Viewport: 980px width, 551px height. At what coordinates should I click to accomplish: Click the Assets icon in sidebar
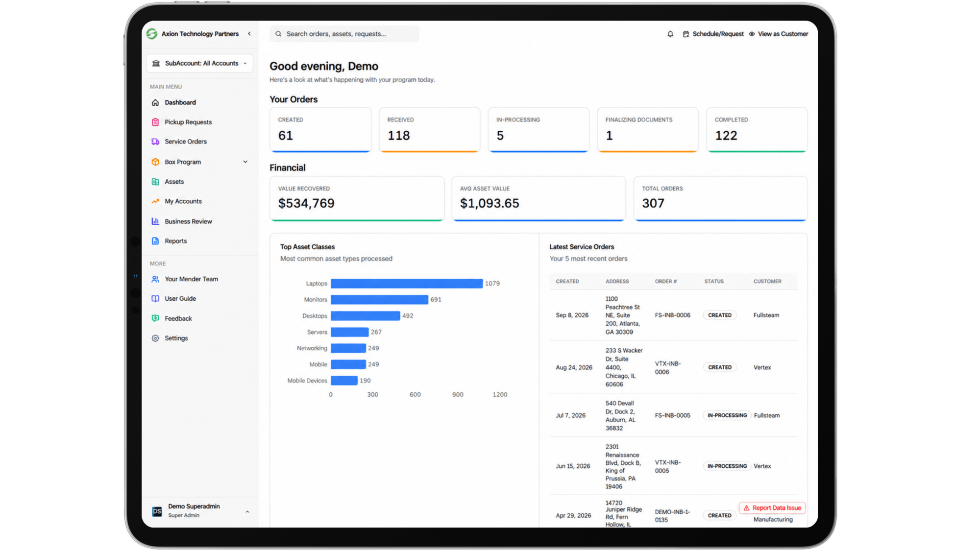point(155,182)
